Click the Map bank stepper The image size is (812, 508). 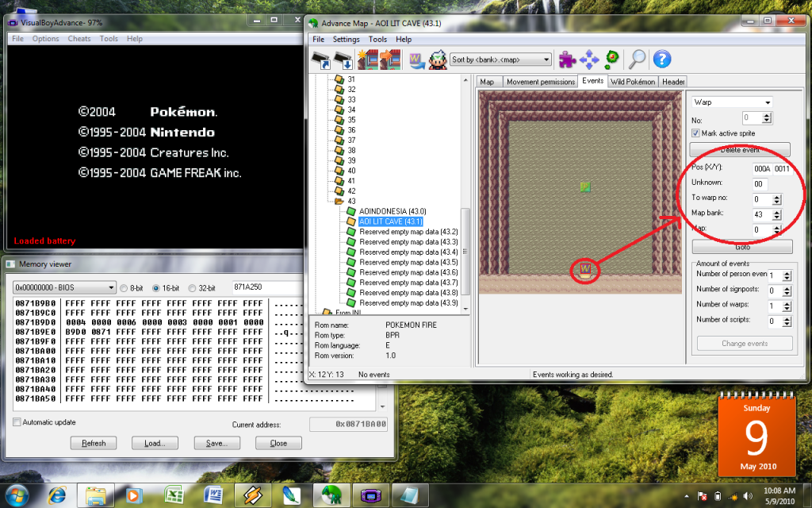[777, 214]
